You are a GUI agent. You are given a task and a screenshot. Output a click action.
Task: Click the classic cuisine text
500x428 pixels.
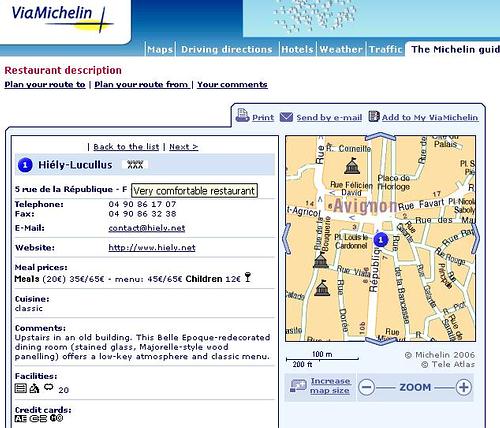(x=29, y=308)
